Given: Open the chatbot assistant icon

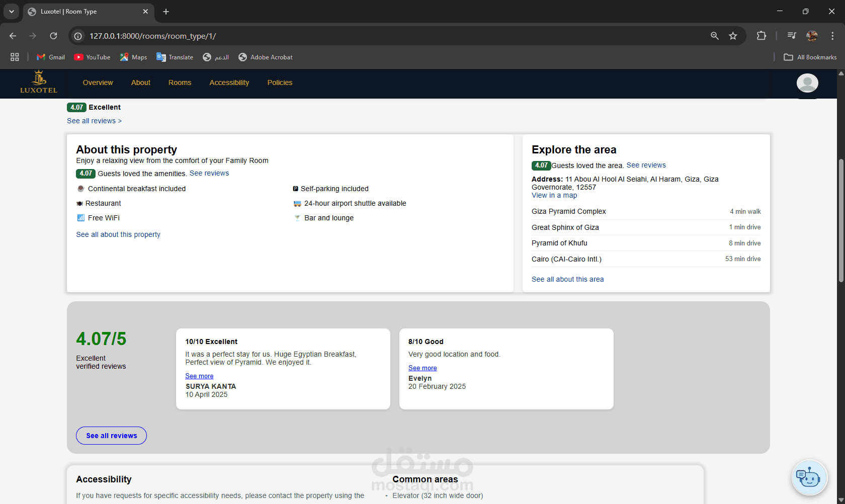Looking at the screenshot, I should [809, 477].
